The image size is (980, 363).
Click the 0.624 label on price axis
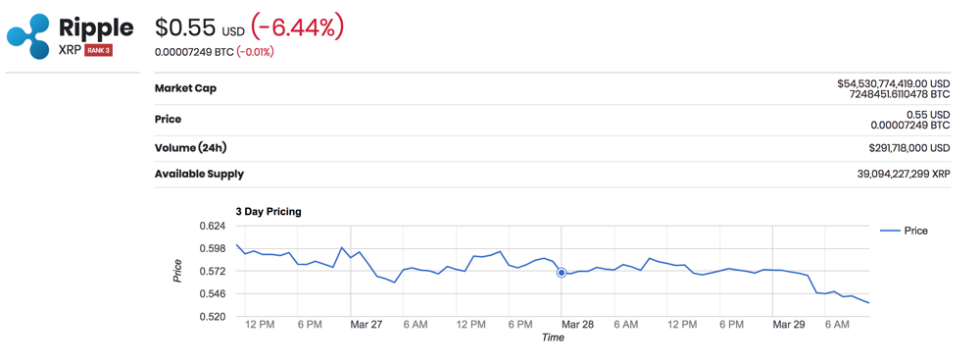click(215, 226)
